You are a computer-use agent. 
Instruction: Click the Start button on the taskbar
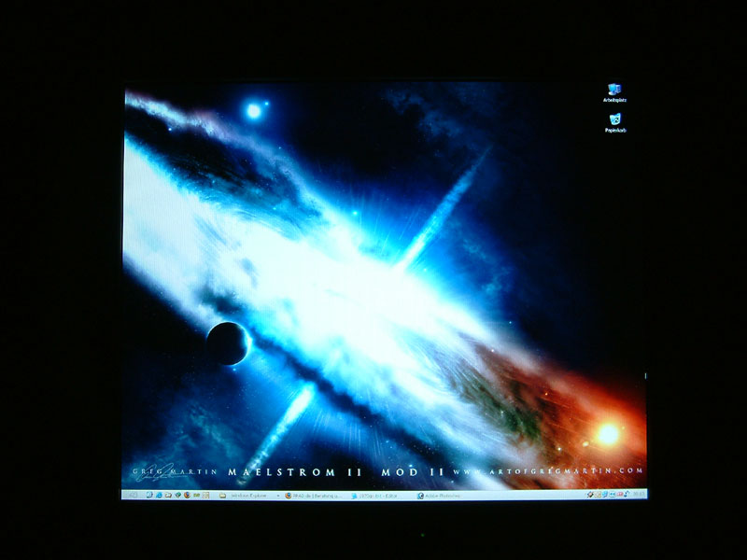click(132, 495)
